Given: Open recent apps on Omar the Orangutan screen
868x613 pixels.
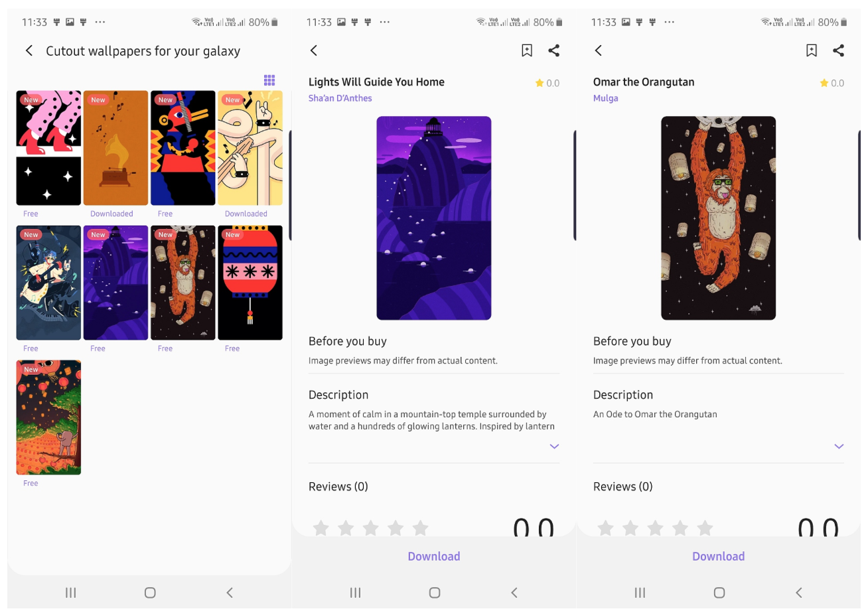Looking at the screenshot, I should click(640, 592).
